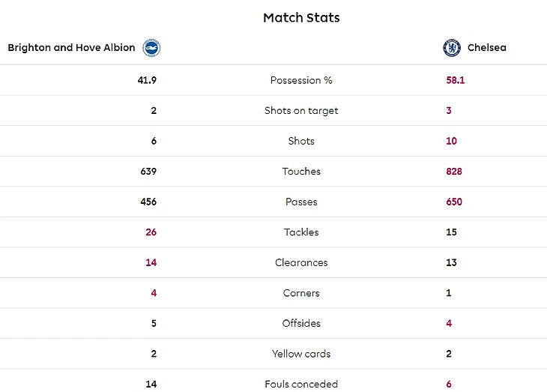Click the Brighton and Hove Albion club badge

coord(152,48)
